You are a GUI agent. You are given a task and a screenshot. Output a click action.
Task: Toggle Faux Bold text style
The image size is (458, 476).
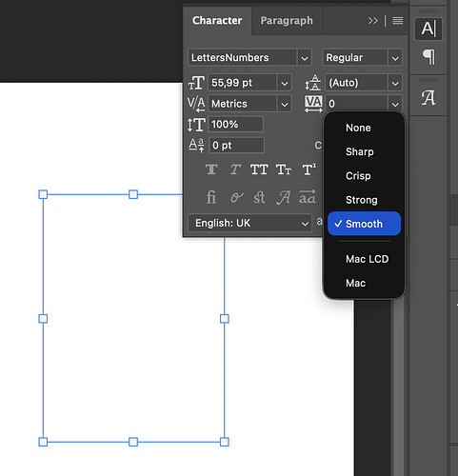pos(211,169)
